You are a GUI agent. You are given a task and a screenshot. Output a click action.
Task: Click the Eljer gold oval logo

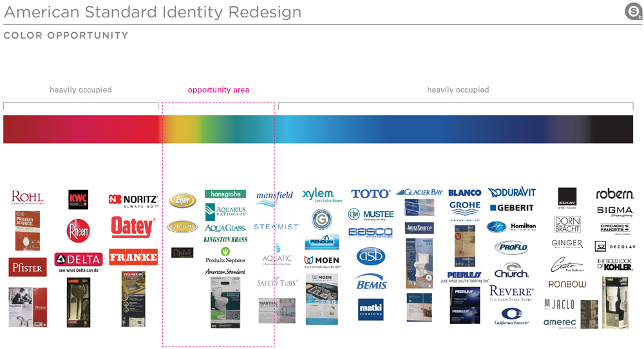click(182, 200)
